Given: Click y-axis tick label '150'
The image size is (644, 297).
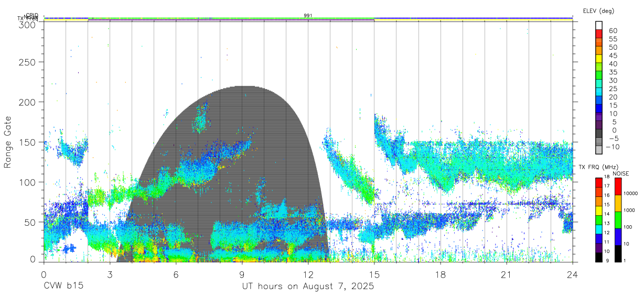Looking at the screenshot, I should pos(28,142).
